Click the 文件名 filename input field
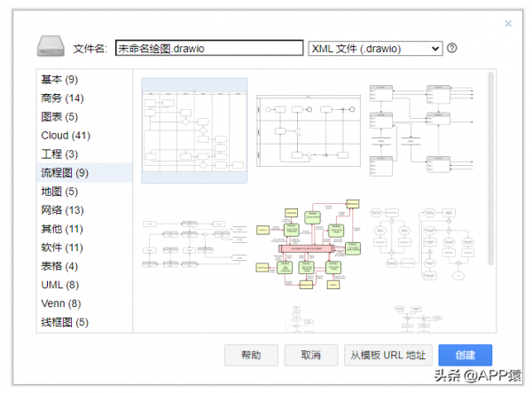 pyautogui.click(x=209, y=48)
